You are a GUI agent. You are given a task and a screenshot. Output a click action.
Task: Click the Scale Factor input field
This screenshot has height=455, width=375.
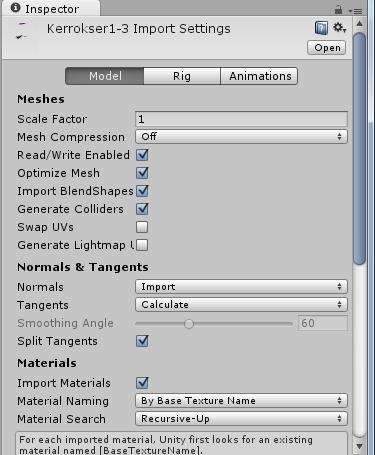tap(241, 119)
